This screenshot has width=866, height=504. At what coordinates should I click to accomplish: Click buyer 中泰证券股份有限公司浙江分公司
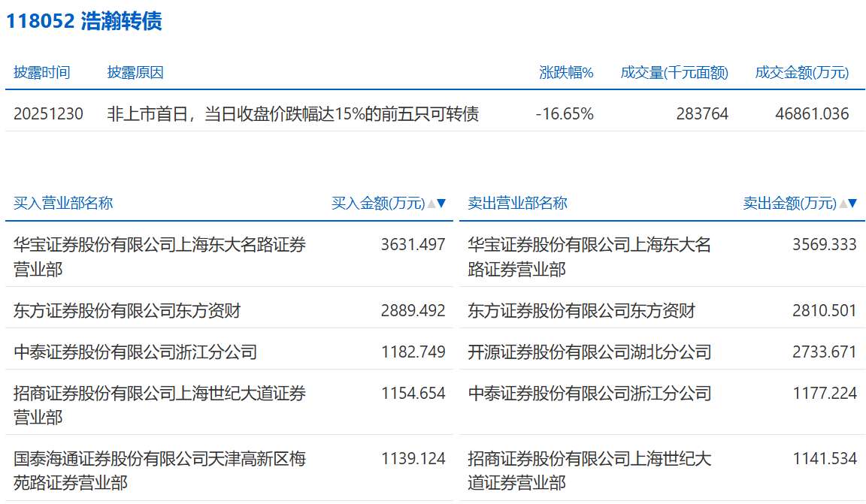(x=135, y=352)
